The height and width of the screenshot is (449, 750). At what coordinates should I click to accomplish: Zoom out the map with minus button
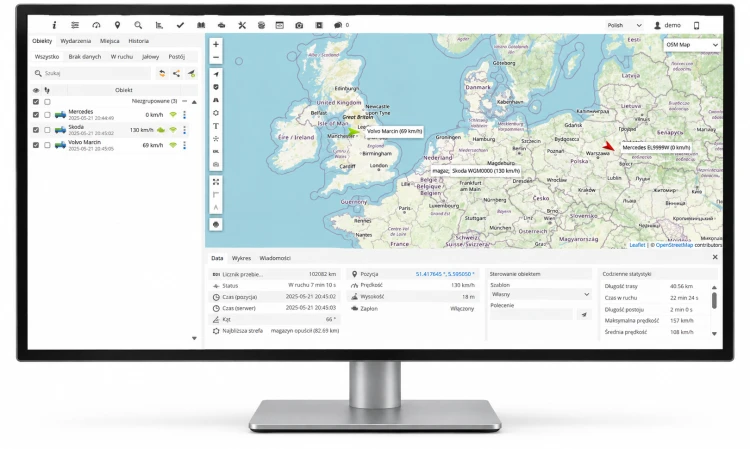(216, 57)
